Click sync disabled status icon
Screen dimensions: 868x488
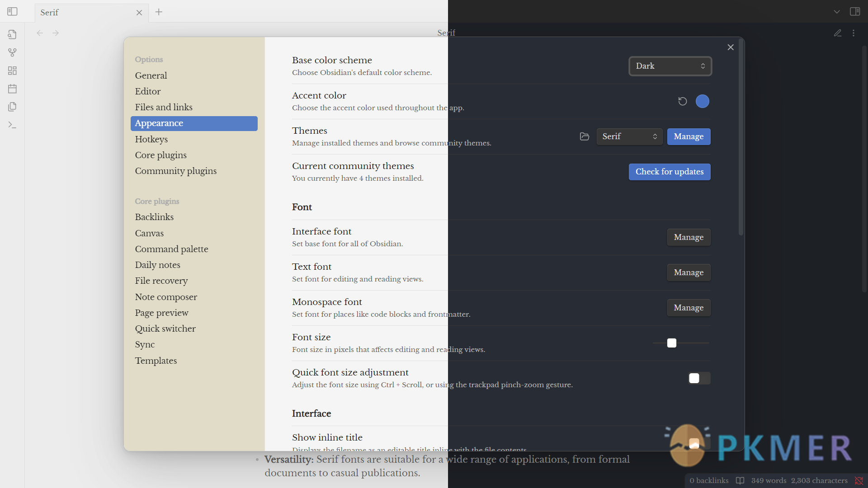click(859, 481)
